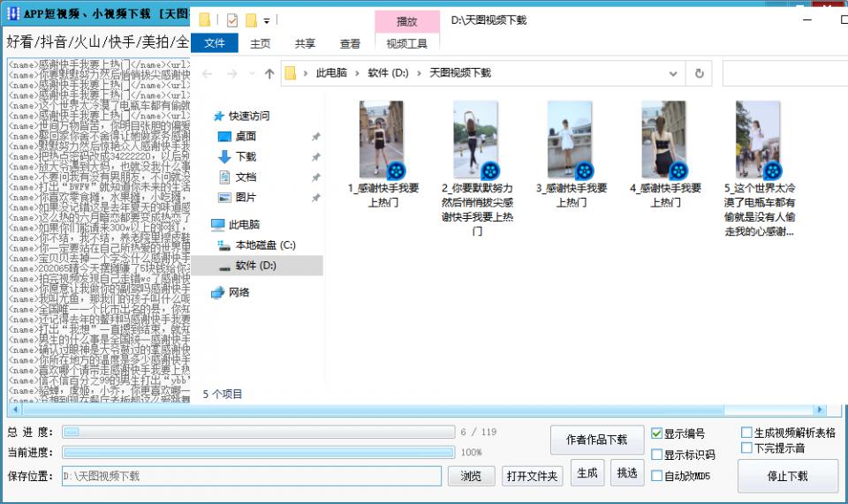
Task: Enable the 自动改MD5 checkbox
Action: point(656,476)
